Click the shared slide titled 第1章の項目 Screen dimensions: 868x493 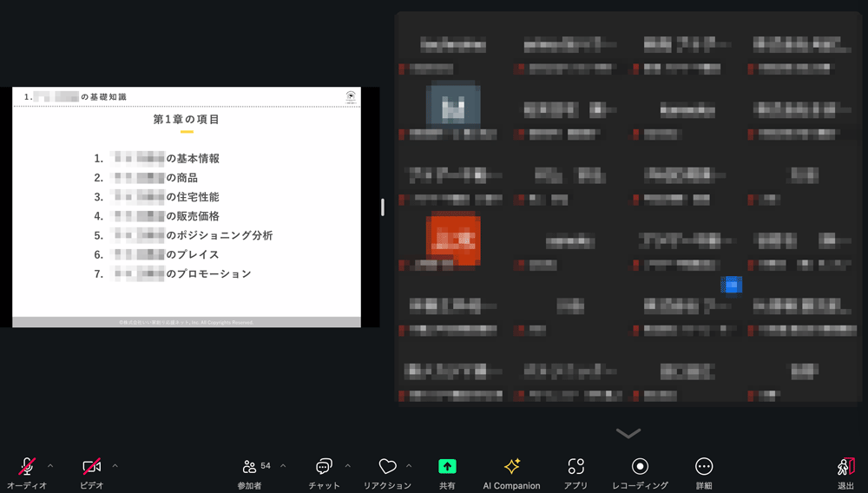(187, 207)
